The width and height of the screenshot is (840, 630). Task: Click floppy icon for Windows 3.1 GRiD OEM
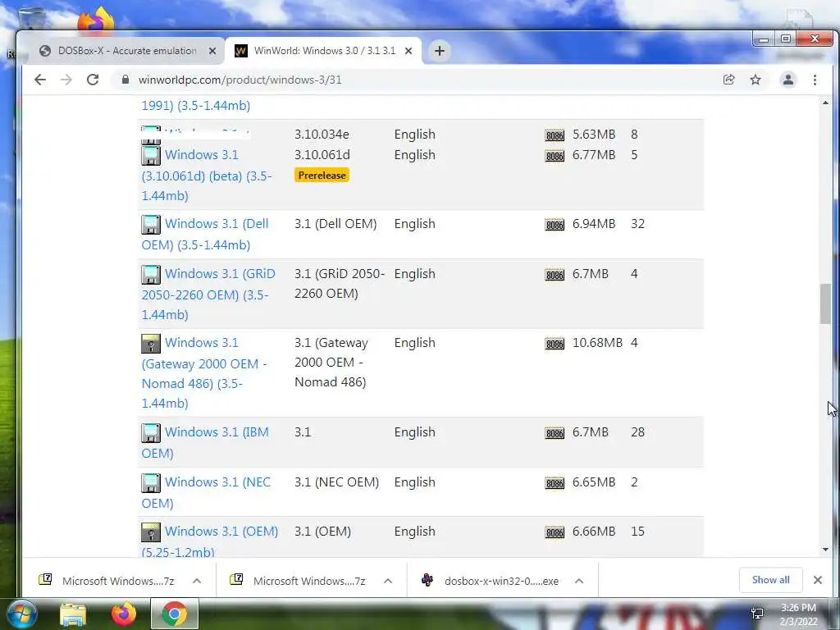151,274
